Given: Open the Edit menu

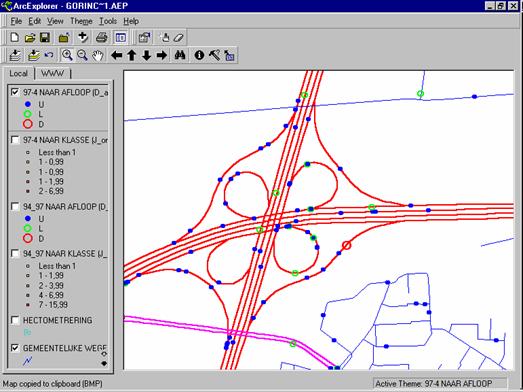Looking at the screenshot, I should [x=34, y=21].
